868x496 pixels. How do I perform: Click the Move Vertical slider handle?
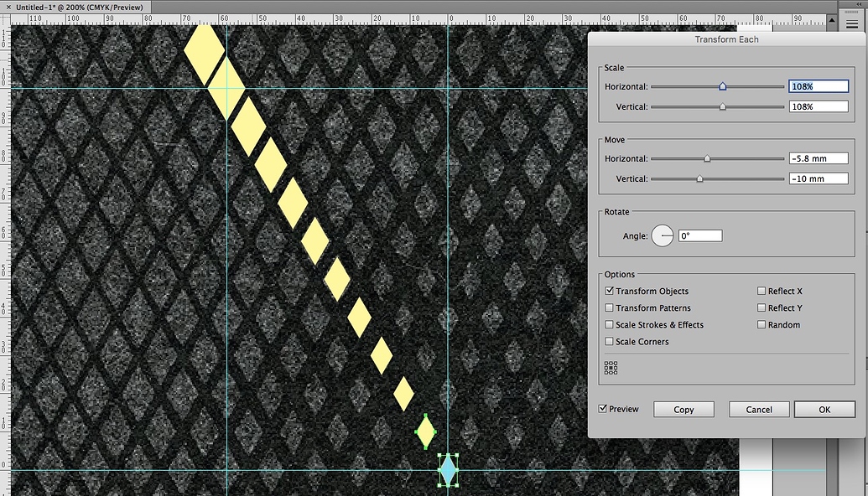pyautogui.click(x=700, y=178)
